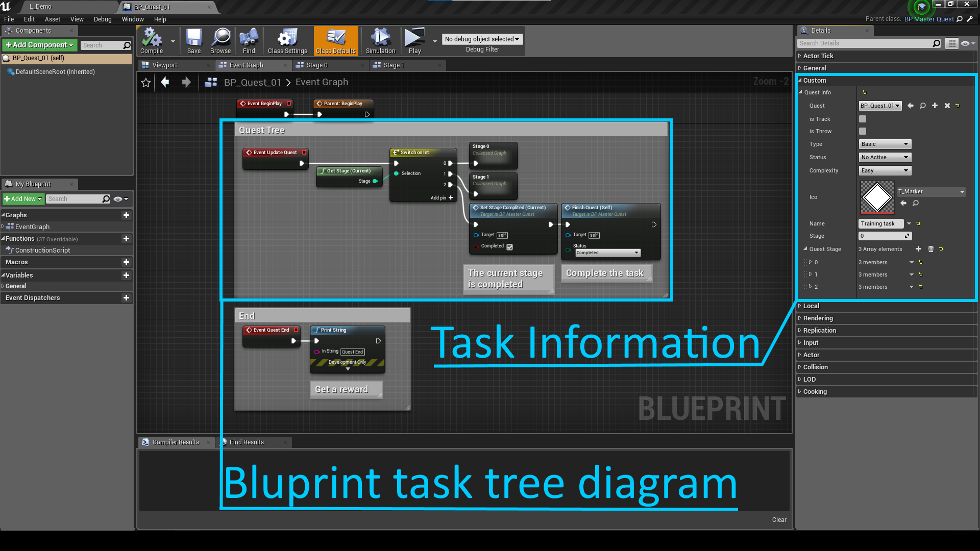Enable the is Track checkbox
This screenshot has height=551, width=980.
pos(863,119)
